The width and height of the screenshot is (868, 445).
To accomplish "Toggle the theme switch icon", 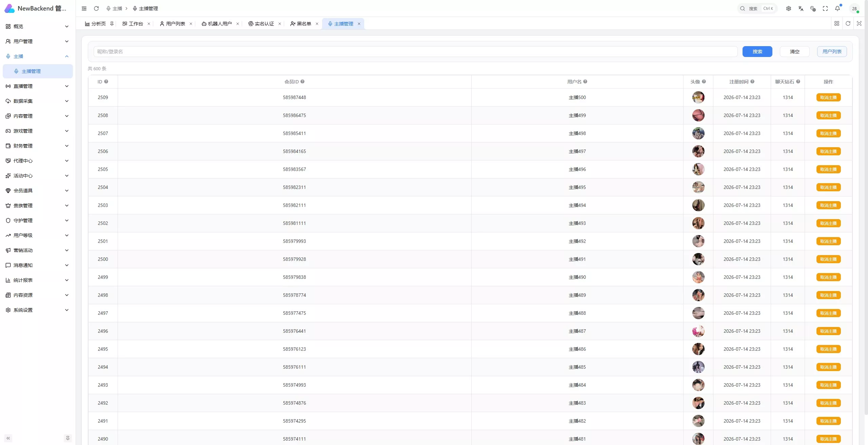I will click(813, 8).
